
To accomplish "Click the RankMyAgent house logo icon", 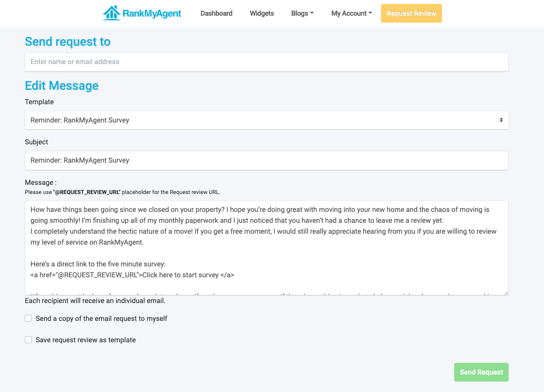I will pyautogui.click(x=111, y=13).
